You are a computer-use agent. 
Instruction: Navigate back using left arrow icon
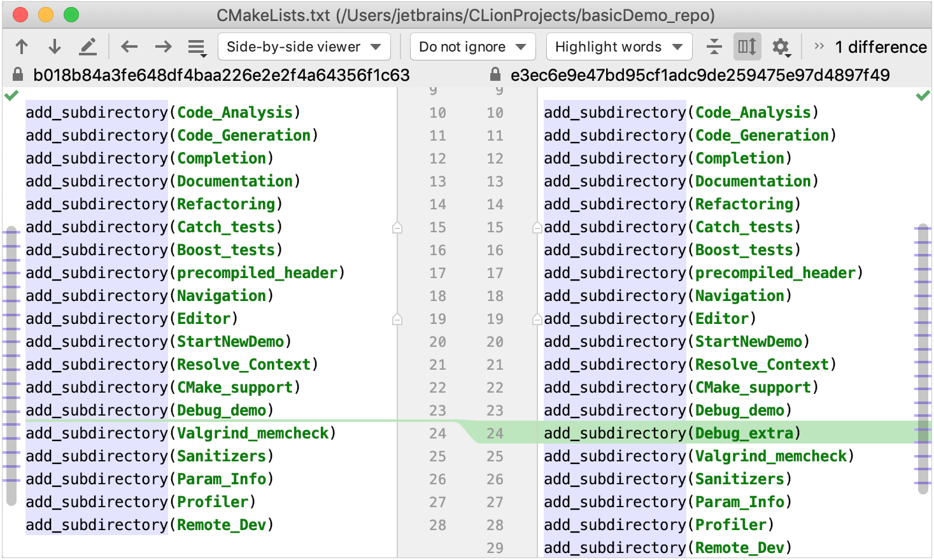(x=129, y=46)
